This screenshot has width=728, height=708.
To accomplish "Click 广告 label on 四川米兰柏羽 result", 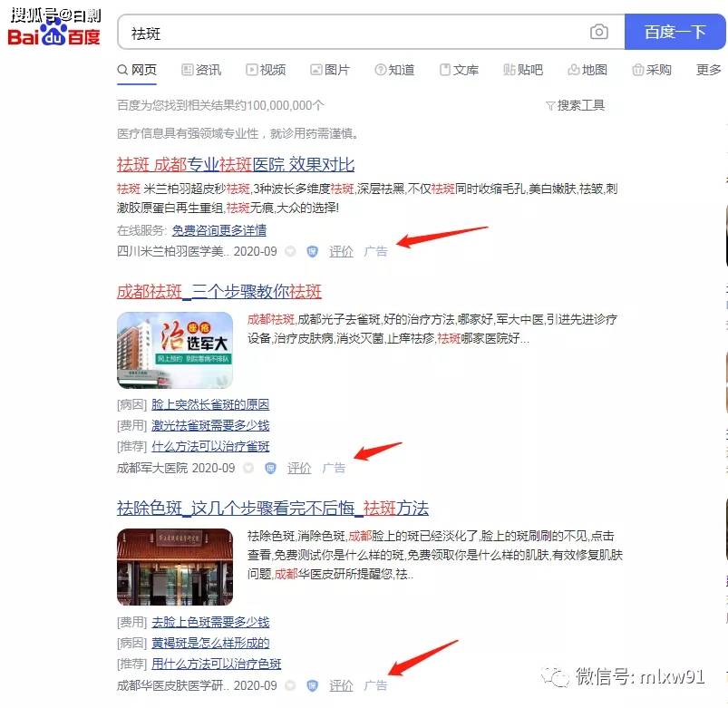I will pos(375,251).
